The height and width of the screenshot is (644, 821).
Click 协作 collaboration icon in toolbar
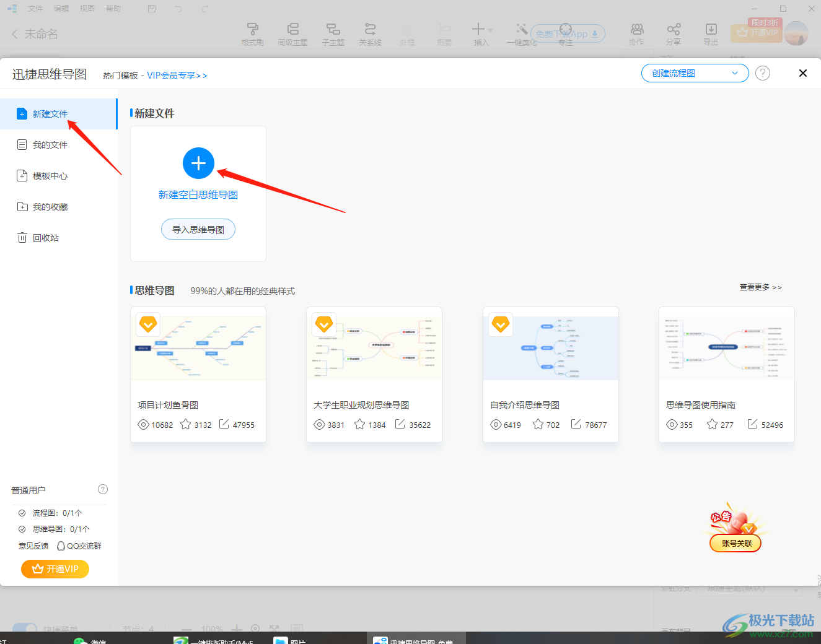(636, 34)
